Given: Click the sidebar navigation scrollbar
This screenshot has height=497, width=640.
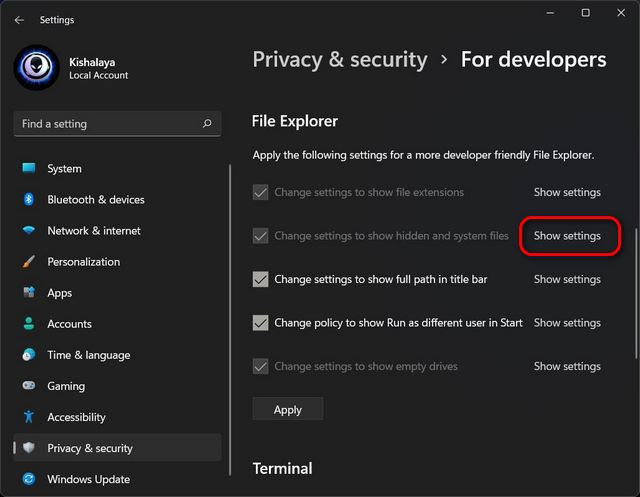Looking at the screenshot, I should (x=230, y=320).
